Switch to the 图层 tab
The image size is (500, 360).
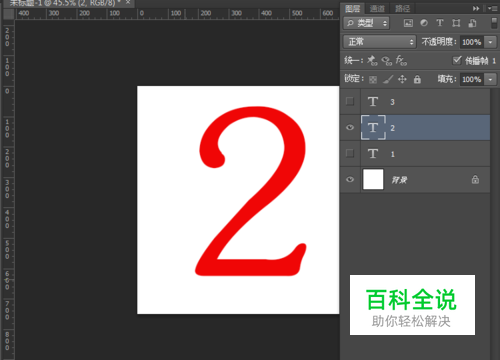pos(352,9)
